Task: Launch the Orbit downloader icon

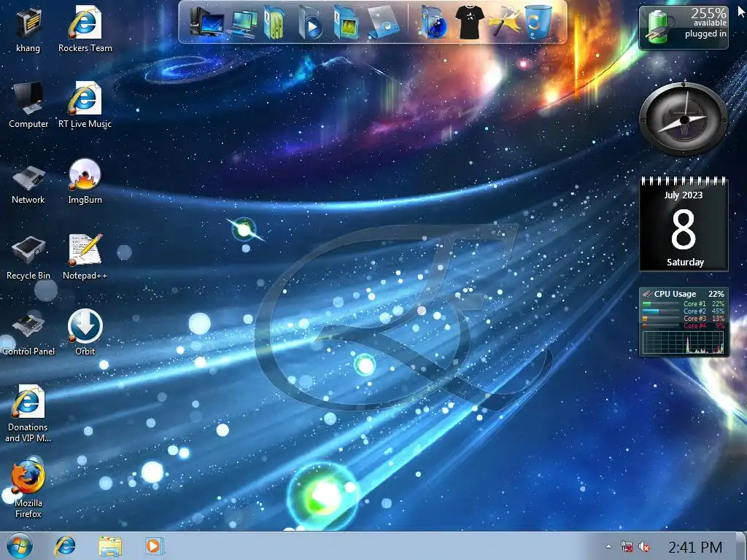Action: tap(85, 332)
